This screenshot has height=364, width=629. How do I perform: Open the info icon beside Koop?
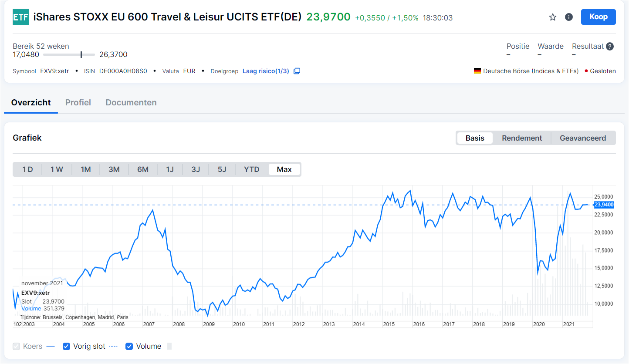tap(568, 17)
